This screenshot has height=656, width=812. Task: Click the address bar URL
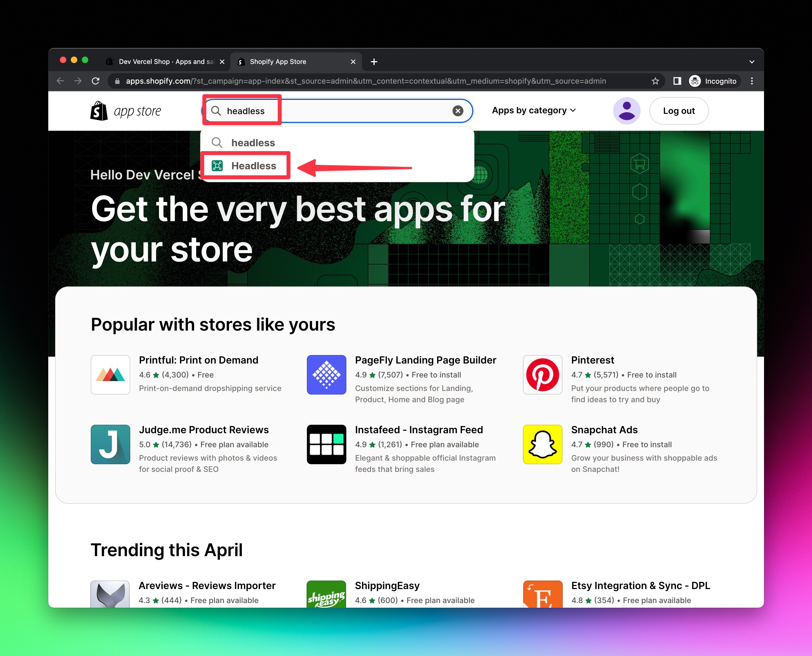point(366,81)
